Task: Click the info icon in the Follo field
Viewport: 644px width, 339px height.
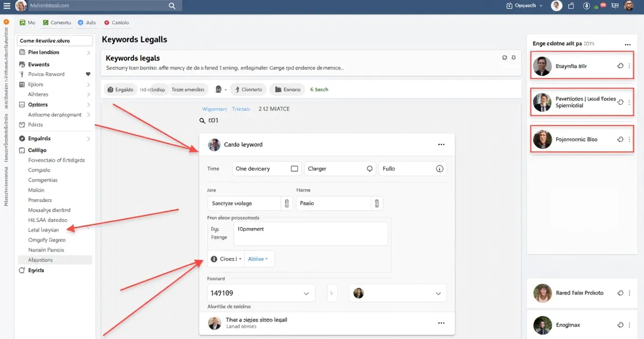Action: pyautogui.click(x=439, y=169)
